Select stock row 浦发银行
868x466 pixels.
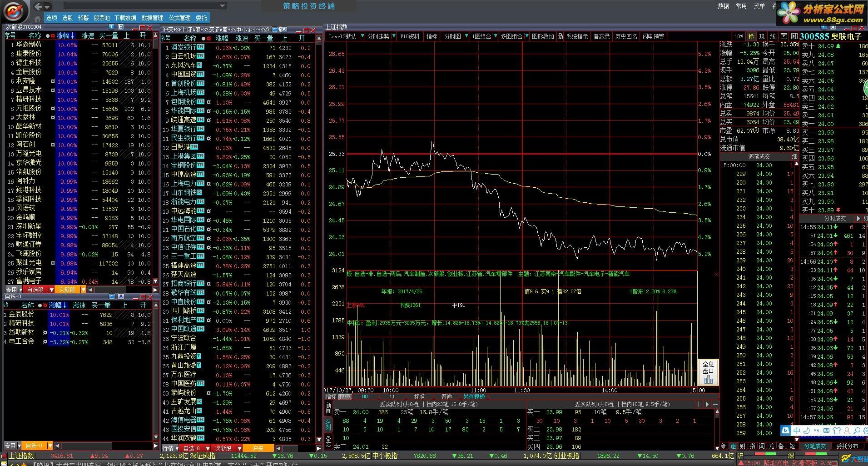point(238,48)
